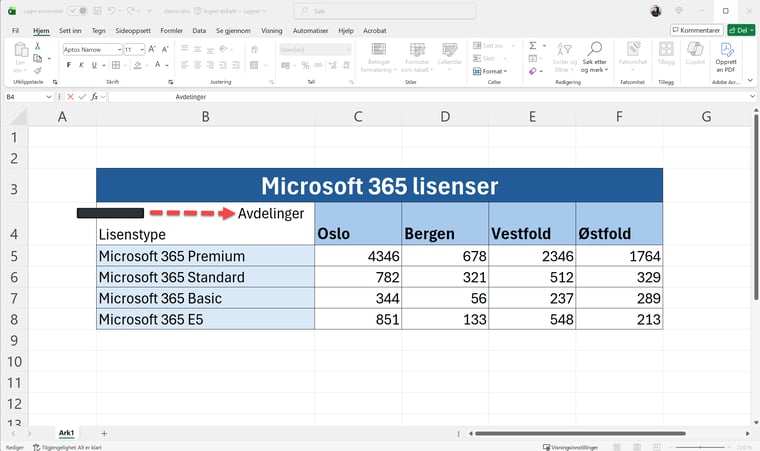Click the Percent style icon
760x451 pixels.
point(305,65)
